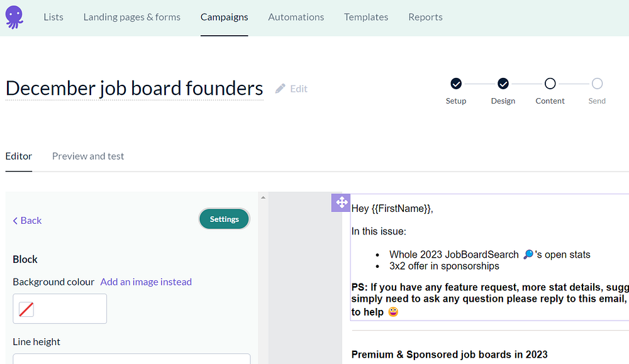Open Landing pages & forms
The height and width of the screenshot is (364, 629).
pyautogui.click(x=131, y=17)
